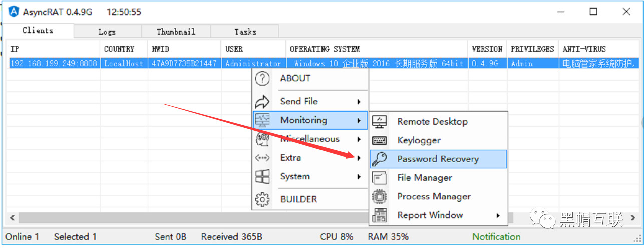Expand the Extra submenu arrow

tap(359, 158)
